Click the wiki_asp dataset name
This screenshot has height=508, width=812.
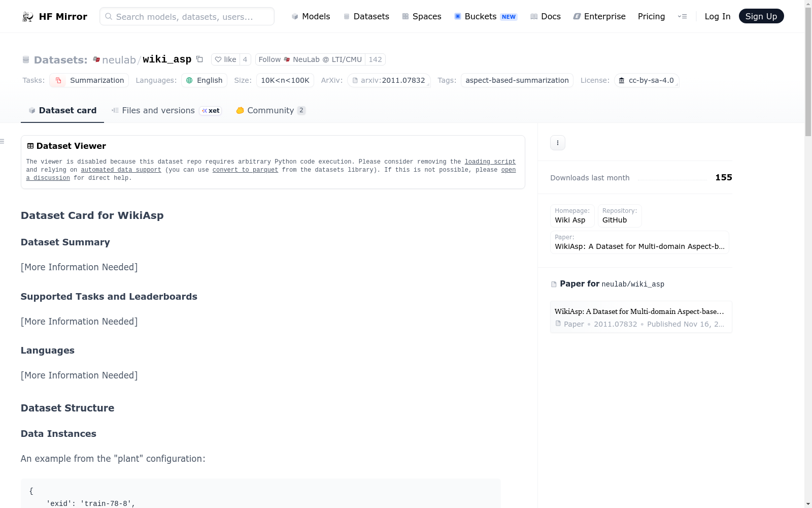point(167,59)
